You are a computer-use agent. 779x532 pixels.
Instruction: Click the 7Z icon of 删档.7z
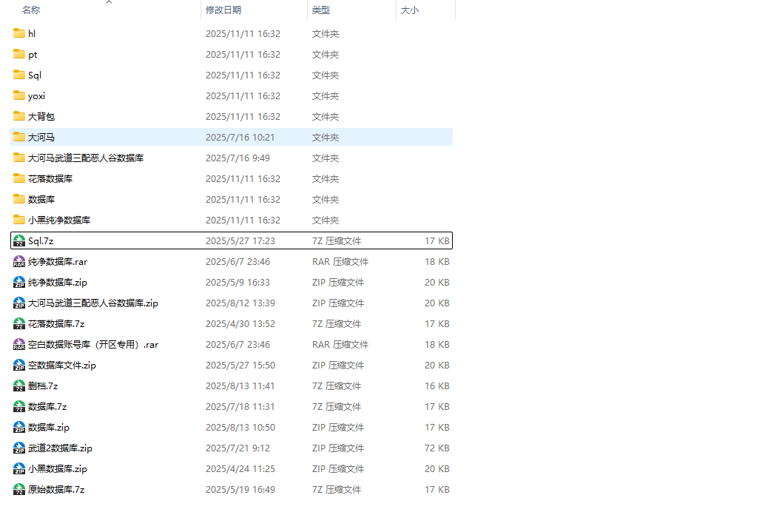(19, 386)
